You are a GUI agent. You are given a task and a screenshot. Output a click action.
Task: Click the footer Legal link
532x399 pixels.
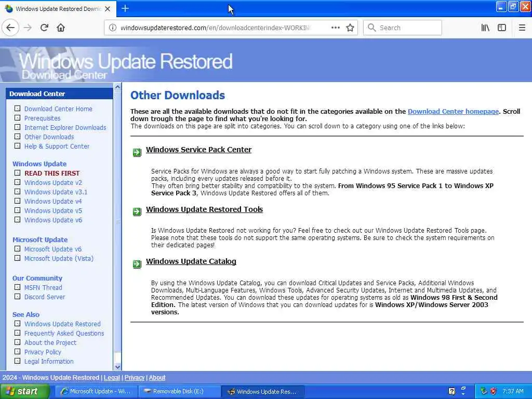pyautogui.click(x=112, y=377)
